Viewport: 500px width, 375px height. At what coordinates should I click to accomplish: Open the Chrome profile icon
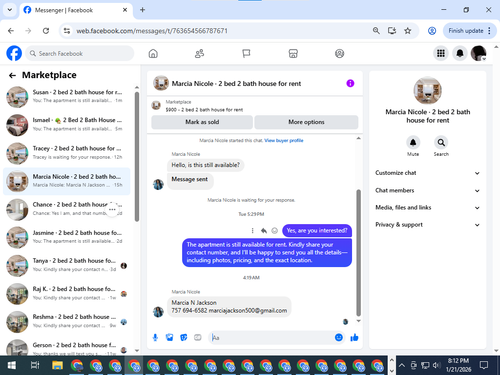coord(432,31)
